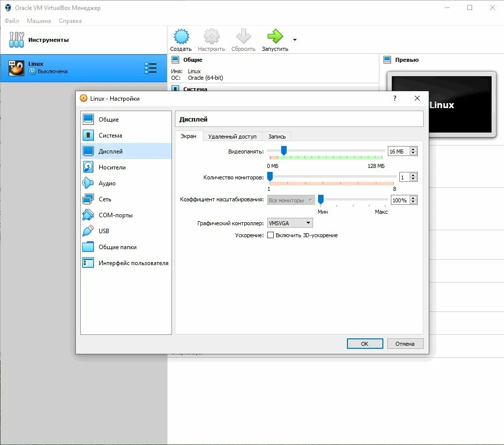Open the Аудио speaker icon
504x445 pixels.
(x=88, y=183)
